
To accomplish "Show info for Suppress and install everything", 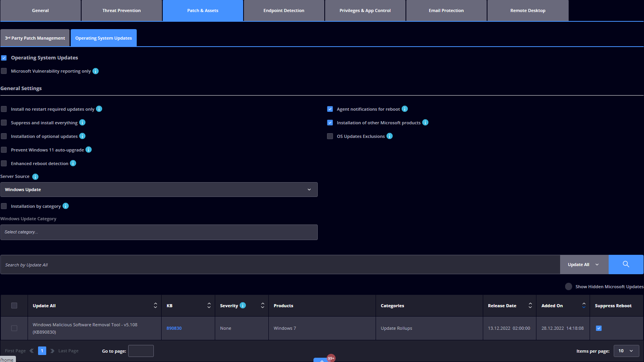I will 82,122.
